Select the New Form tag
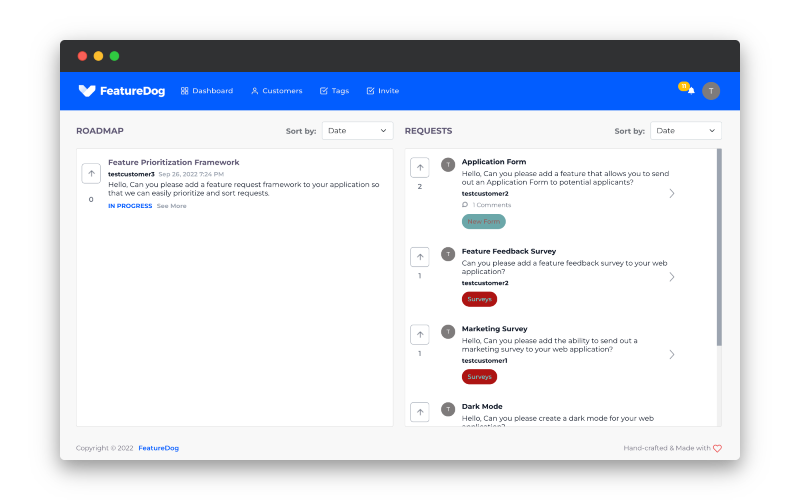This screenshot has height=500, width=800. (x=484, y=221)
